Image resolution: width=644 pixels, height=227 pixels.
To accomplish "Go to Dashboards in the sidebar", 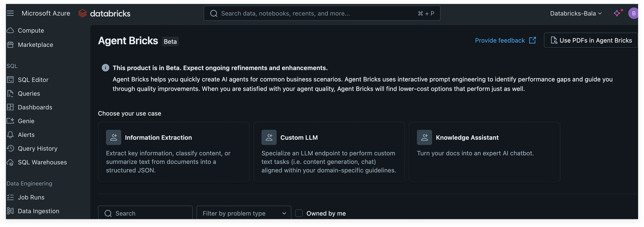I will point(35,107).
